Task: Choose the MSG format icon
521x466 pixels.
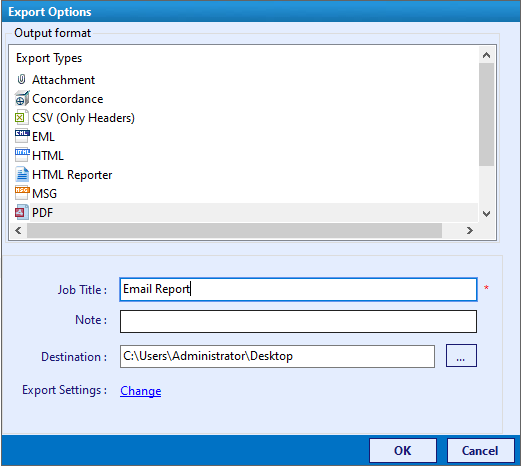Action: click(x=22, y=193)
